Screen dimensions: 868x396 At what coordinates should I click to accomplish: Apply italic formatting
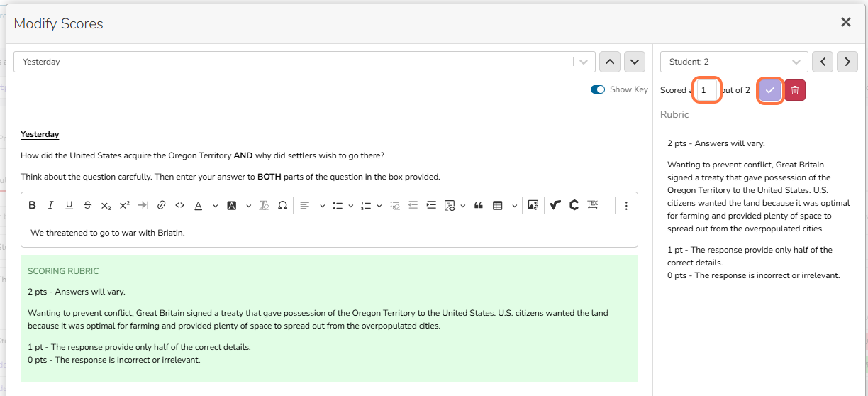[50, 206]
